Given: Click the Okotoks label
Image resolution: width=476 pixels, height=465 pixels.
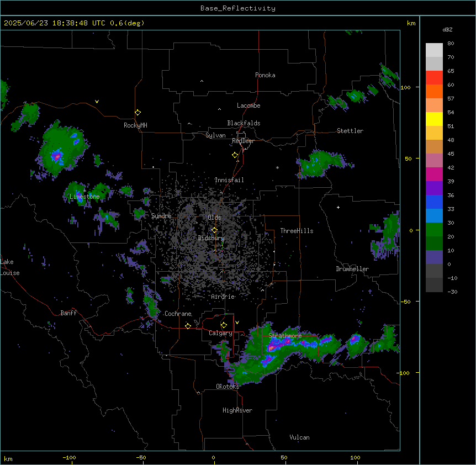Looking at the screenshot, I should click(228, 387).
